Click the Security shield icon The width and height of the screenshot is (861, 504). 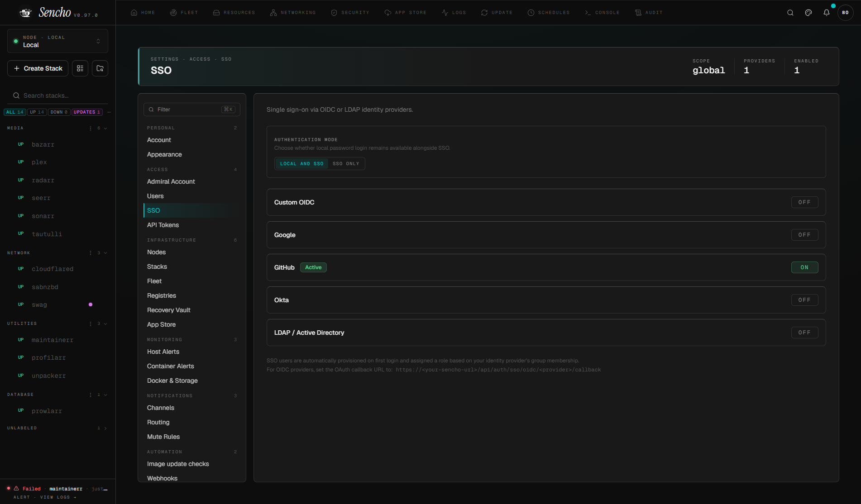334,13
